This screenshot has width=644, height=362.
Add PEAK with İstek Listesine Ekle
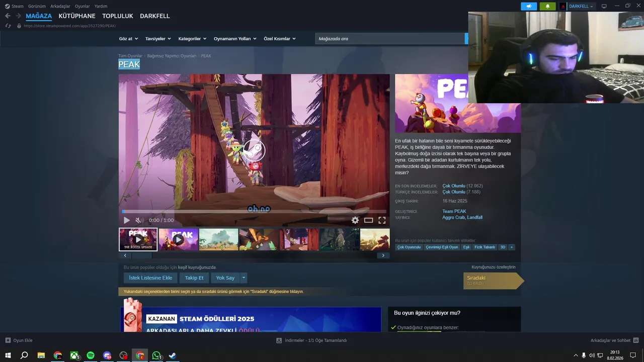[150, 278]
